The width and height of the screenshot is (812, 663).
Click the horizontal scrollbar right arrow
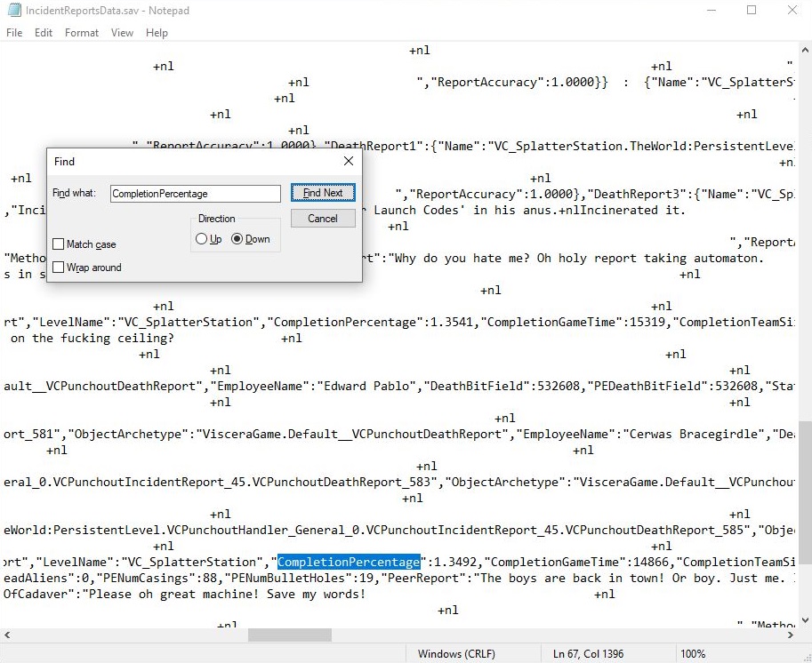pyautogui.click(x=791, y=635)
